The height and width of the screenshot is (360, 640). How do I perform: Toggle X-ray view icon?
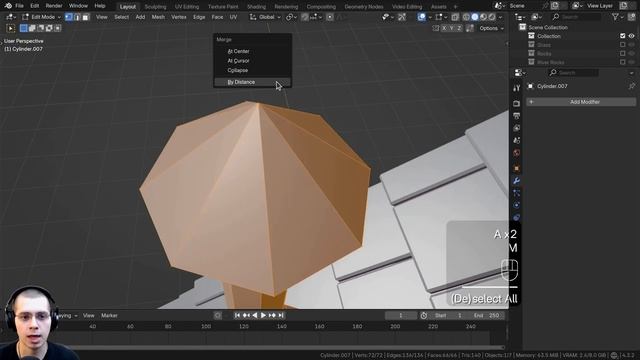(x=455, y=17)
